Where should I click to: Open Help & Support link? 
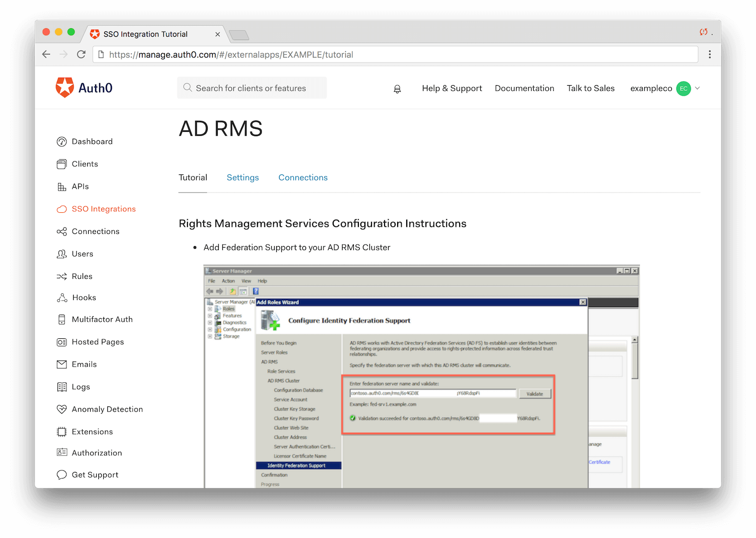point(452,88)
